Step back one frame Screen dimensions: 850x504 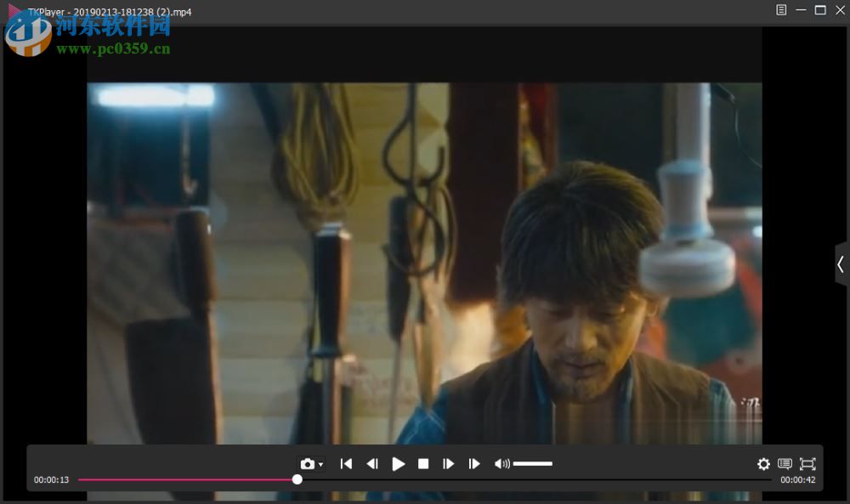(x=372, y=464)
